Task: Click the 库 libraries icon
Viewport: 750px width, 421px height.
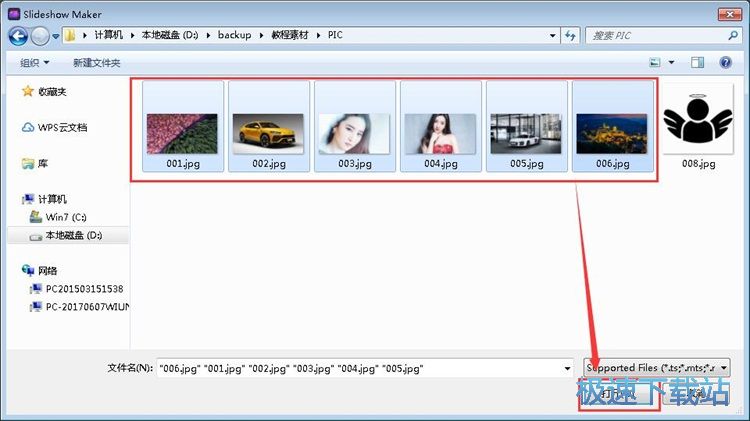Action: (28, 163)
